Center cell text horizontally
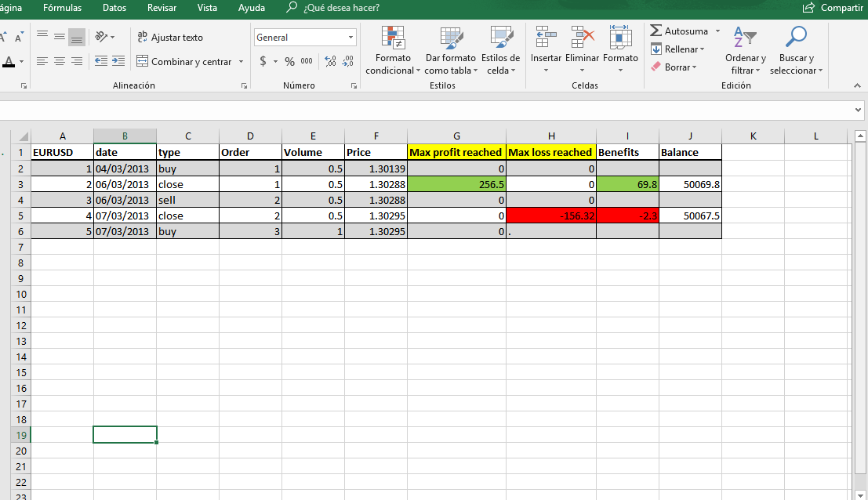Viewport: 868px width, 500px height. (x=60, y=61)
